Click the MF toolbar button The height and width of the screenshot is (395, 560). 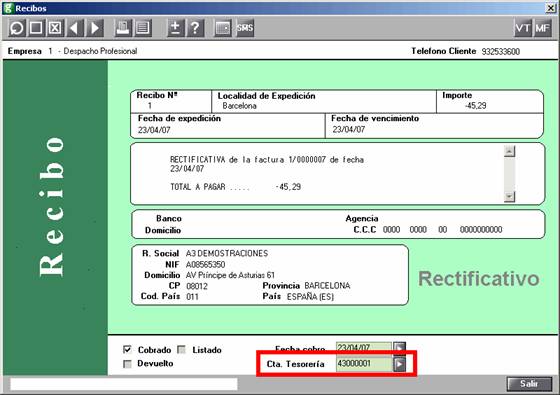542,28
